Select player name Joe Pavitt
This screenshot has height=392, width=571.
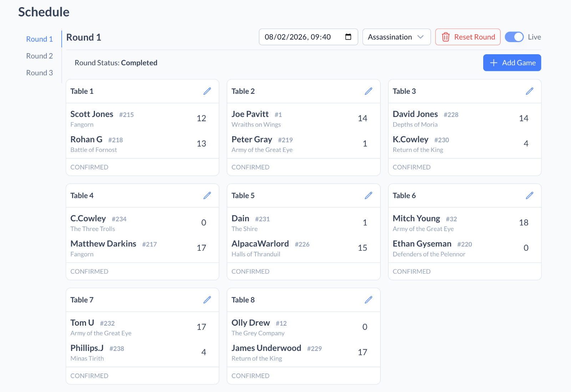tap(250, 114)
